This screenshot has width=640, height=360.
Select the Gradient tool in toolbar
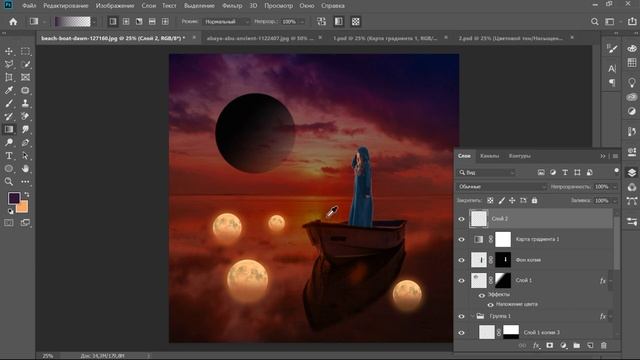tap(9, 129)
